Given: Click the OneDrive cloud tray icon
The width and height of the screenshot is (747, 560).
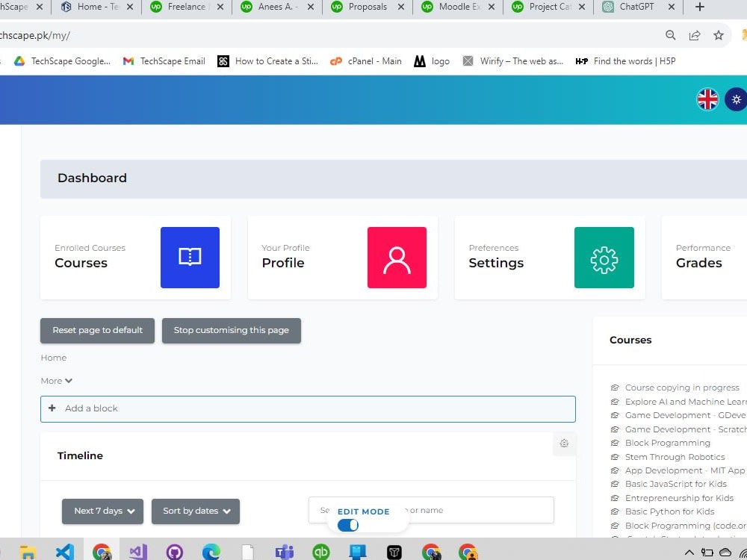Looking at the screenshot, I should [x=725, y=552].
